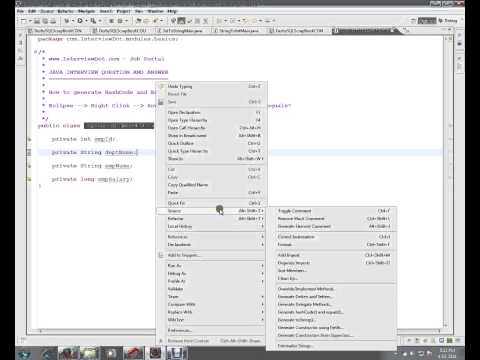
Task: Choose Quick Fix in the context menu
Action: click(211, 203)
